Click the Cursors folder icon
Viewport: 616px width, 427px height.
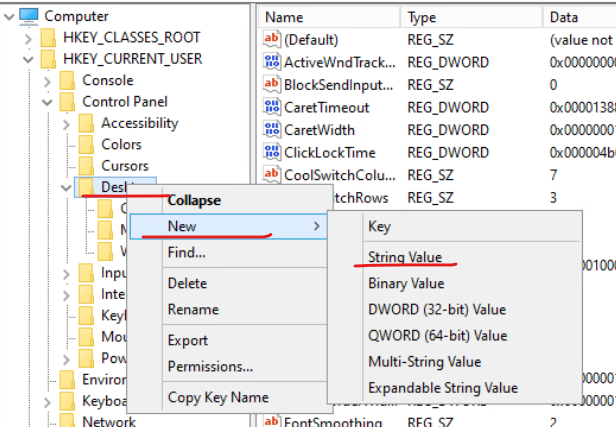click(x=86, y=166)
